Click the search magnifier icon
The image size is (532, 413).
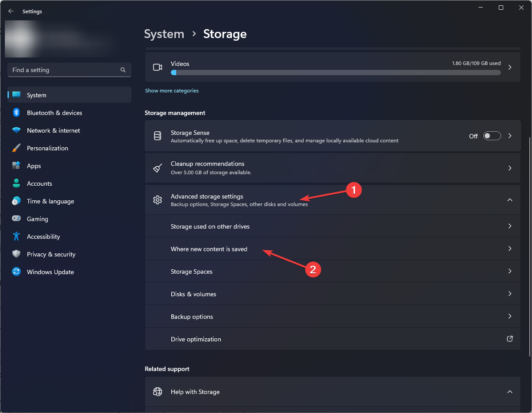[123, 70]
